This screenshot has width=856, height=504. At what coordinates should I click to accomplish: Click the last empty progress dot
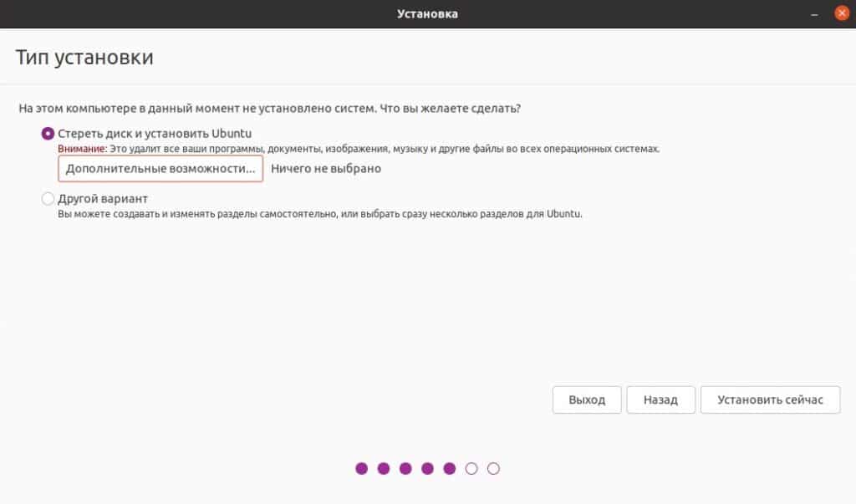click(x=493, y=469)
